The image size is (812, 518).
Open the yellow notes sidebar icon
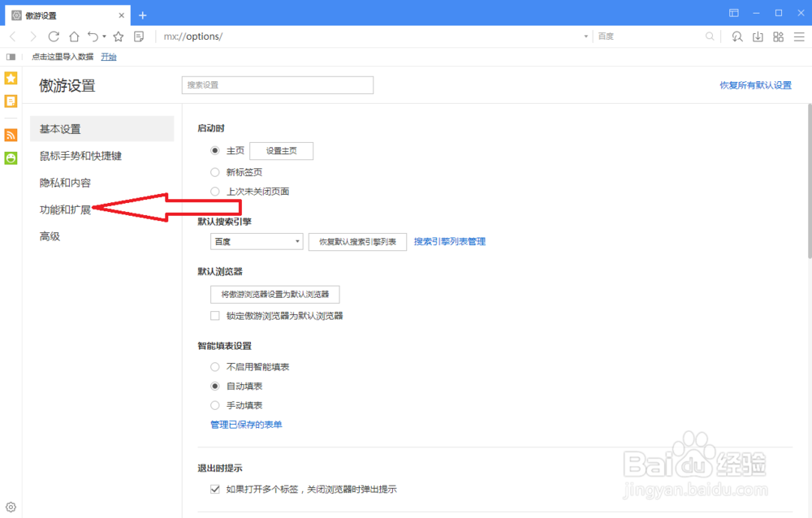(11, 101)
